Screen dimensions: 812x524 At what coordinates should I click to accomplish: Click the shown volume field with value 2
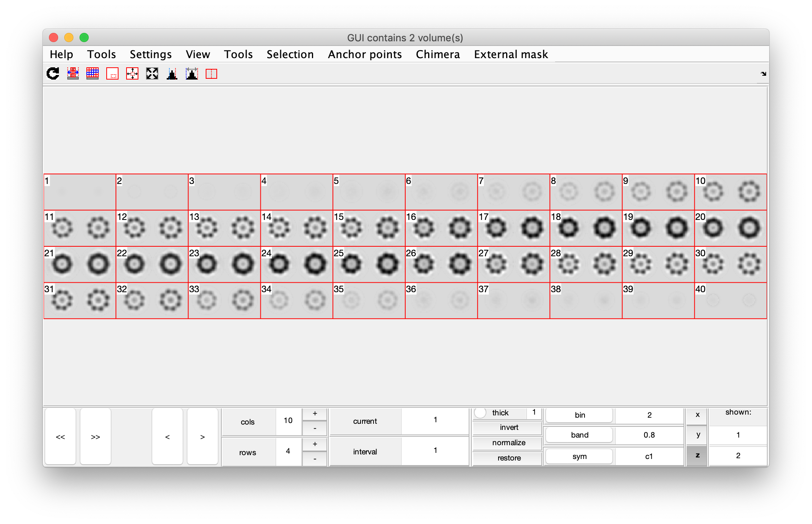coord(738,456)
